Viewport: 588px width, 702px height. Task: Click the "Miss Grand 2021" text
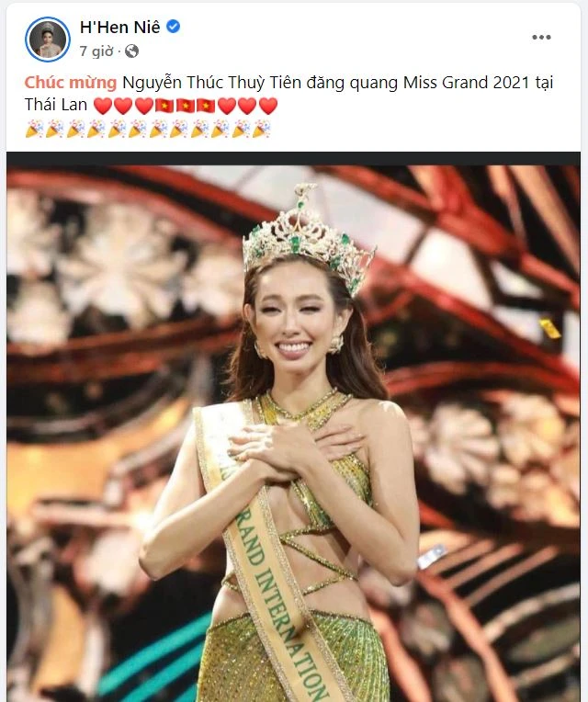(x=467, y=83)
